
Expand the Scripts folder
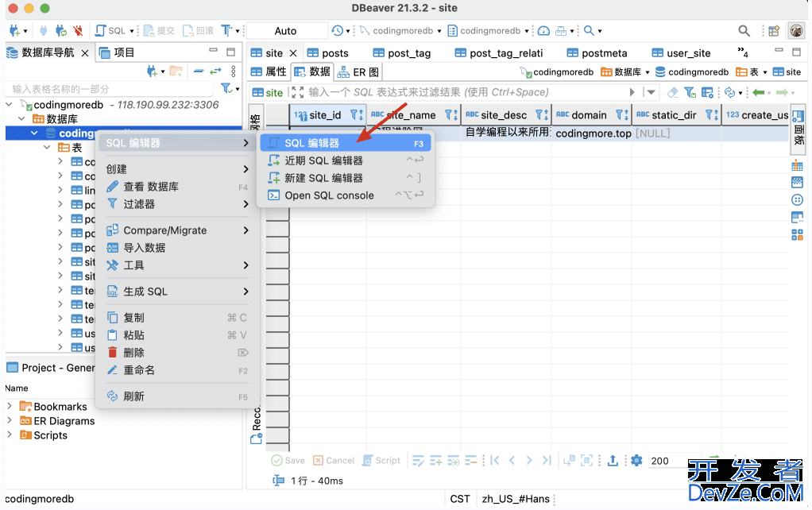(x=10, y=435)
